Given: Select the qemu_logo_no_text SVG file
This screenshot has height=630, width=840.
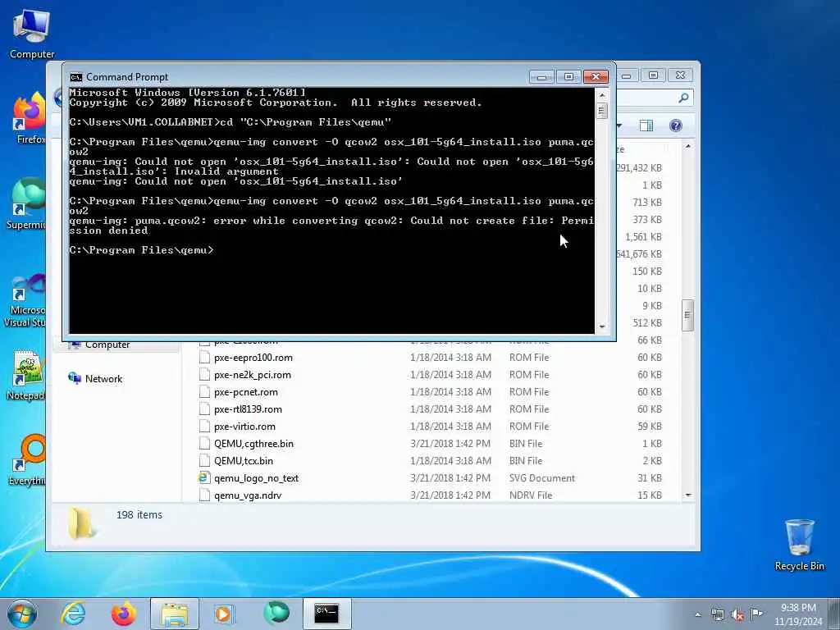Looking at the screenshot, I should [256, 478].
